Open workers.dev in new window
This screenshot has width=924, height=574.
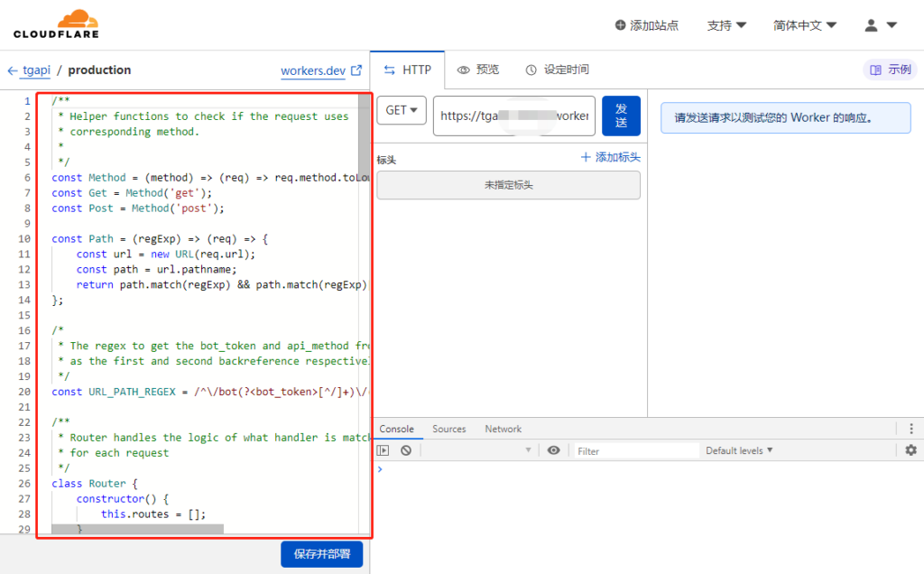pyautogui.click(x=321, y=70)
